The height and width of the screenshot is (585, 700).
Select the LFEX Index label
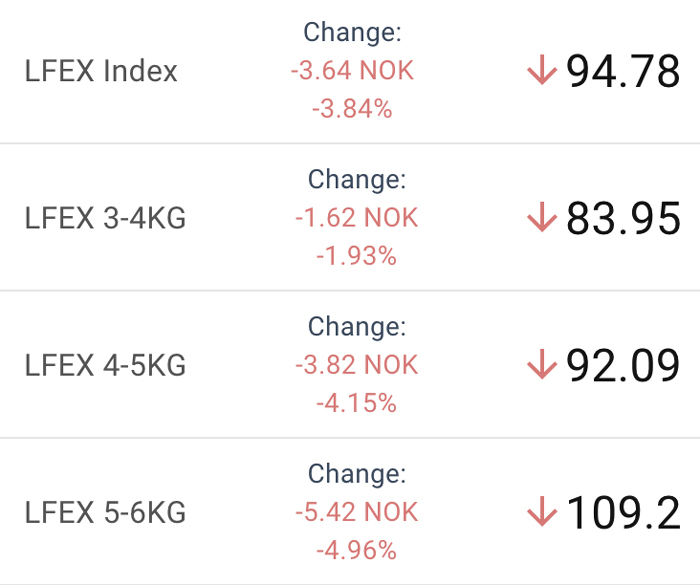coord(101,72)
